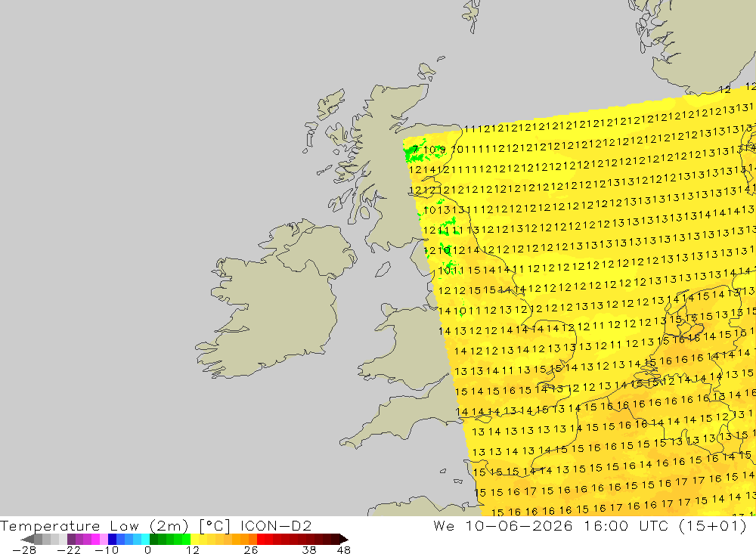Image resolution: width=756 pixels, height=554 pixels.
Task: Click the dark blue swatch in the legend
Action: coord(113,539)
